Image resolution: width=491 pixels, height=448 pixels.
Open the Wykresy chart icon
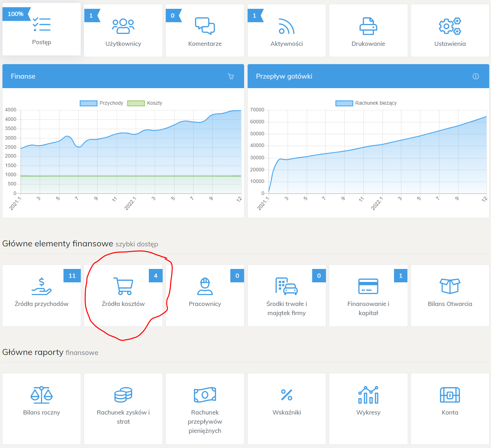click(x=368, y=395)
